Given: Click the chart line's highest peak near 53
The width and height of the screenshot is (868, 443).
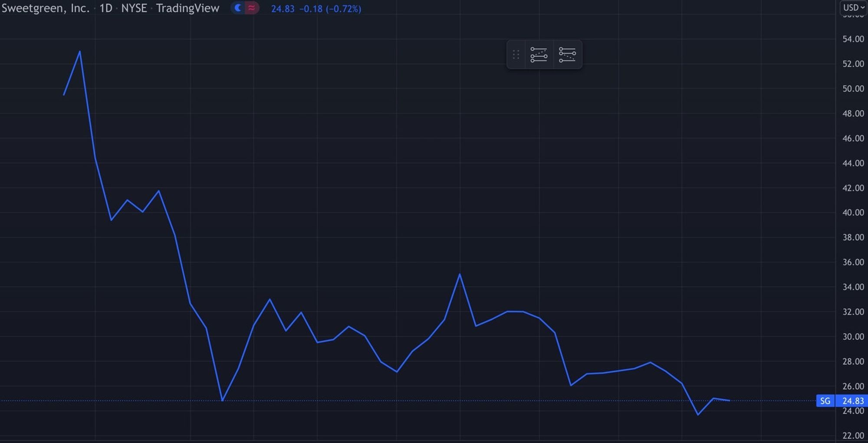Looking at the screenshot, I should coord(80,52).
